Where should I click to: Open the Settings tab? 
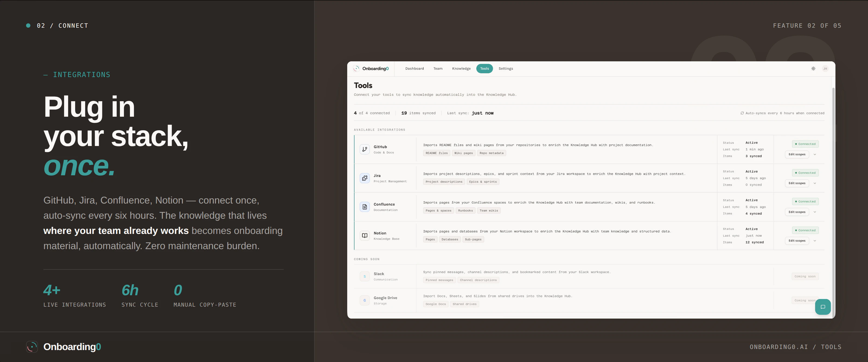click(505, 68)
